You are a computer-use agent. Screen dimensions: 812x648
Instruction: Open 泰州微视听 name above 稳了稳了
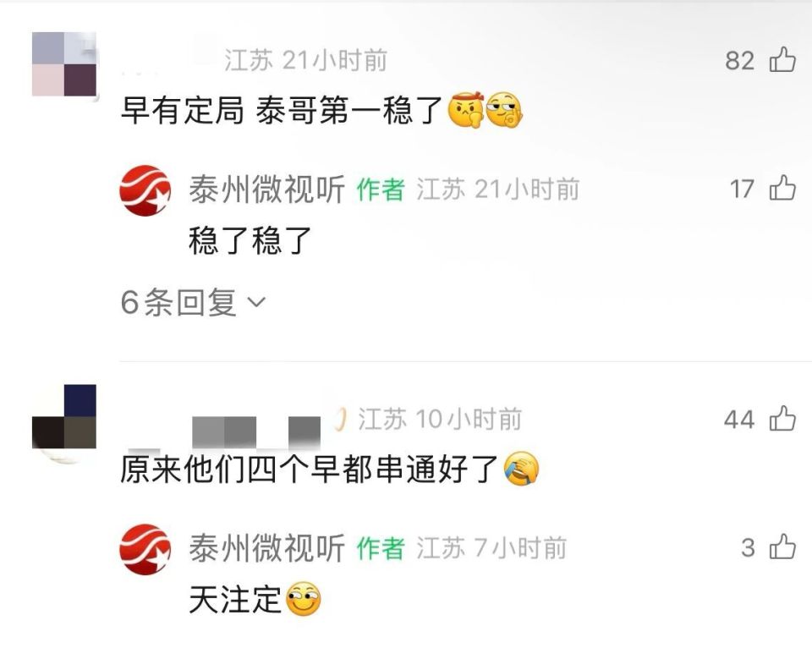[267, 189]
